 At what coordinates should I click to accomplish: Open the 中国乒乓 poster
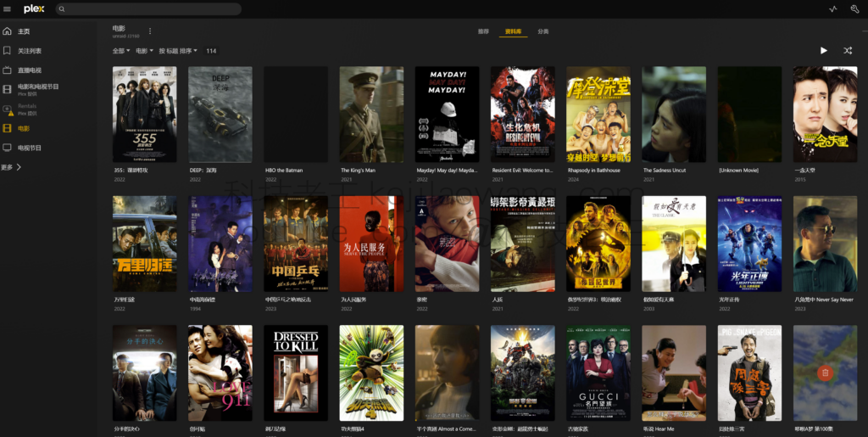pos(296,244)
